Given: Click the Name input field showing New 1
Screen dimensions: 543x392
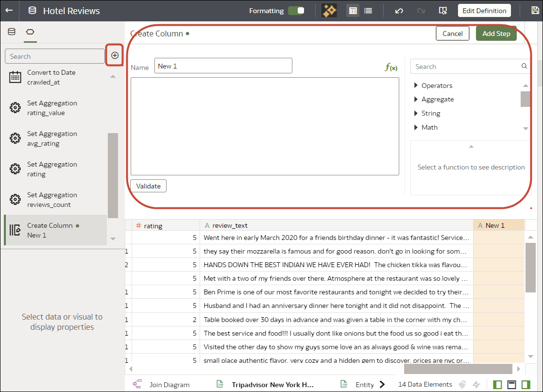Looking at the screenshot, I should [x=223, y=65].
